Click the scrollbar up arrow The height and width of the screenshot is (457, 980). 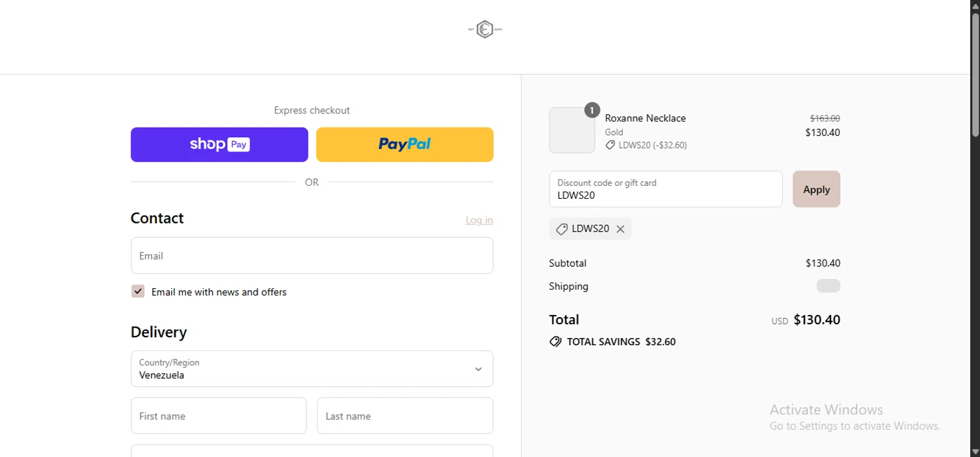pos(975,5)
